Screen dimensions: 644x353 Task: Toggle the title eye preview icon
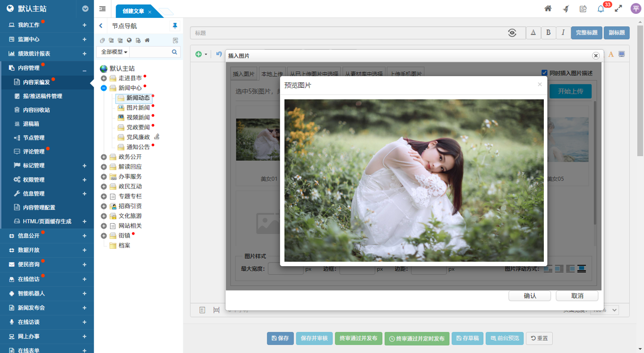pyautogui.click(x=512, y=33)
